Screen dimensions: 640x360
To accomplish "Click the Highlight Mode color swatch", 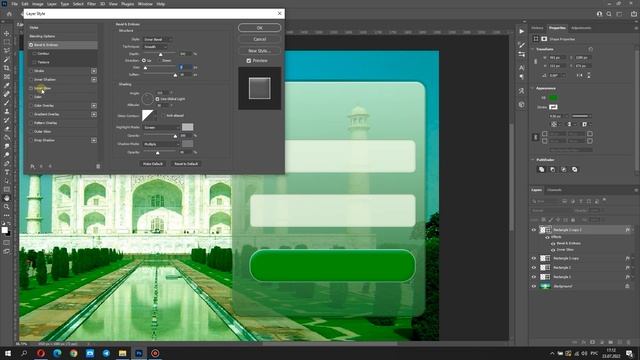I will tap(187, 127).
